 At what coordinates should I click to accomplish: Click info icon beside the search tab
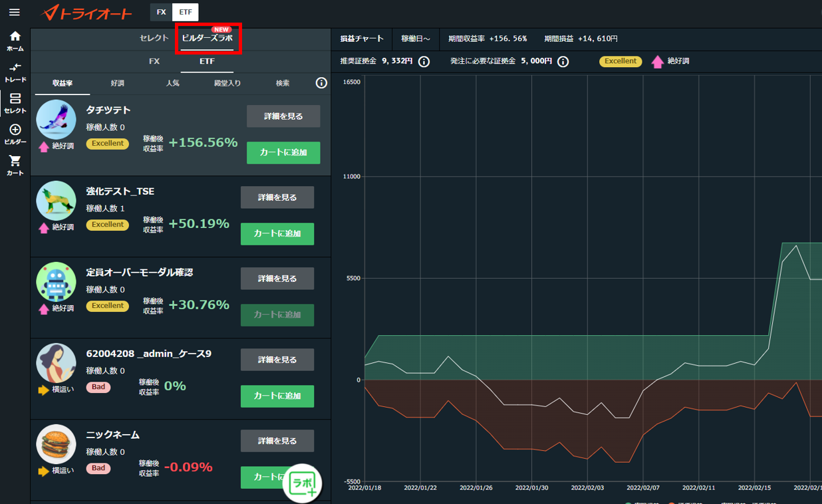coord(321,83)
